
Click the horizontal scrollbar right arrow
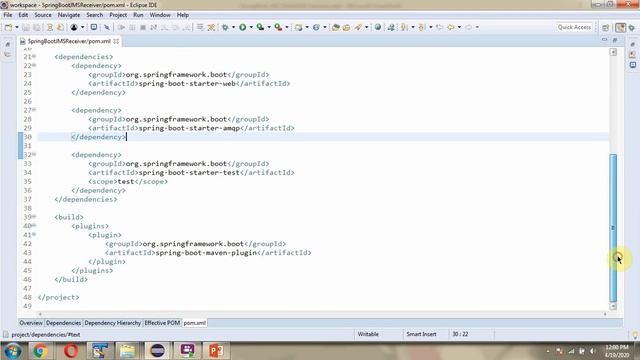pos(605,314)
